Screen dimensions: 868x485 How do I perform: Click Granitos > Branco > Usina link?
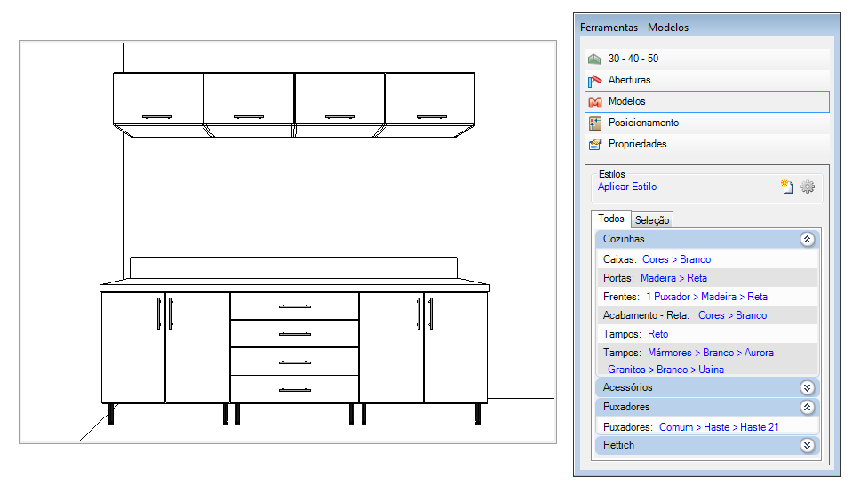pos(666,370)
